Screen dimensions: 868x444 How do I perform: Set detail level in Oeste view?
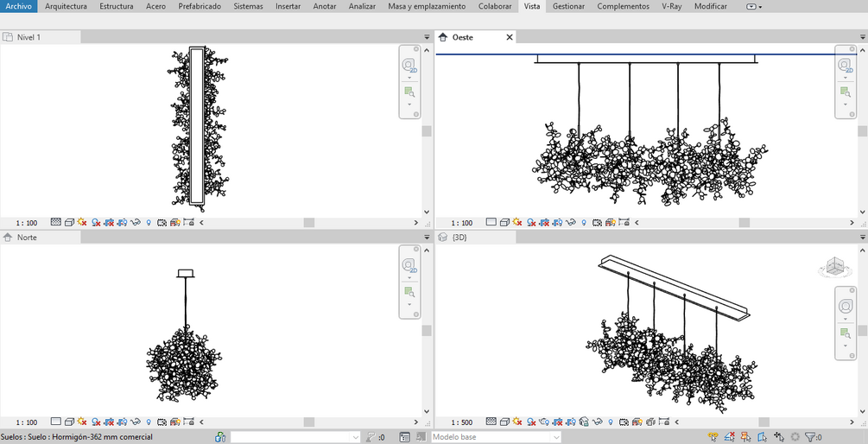[491, 222]
